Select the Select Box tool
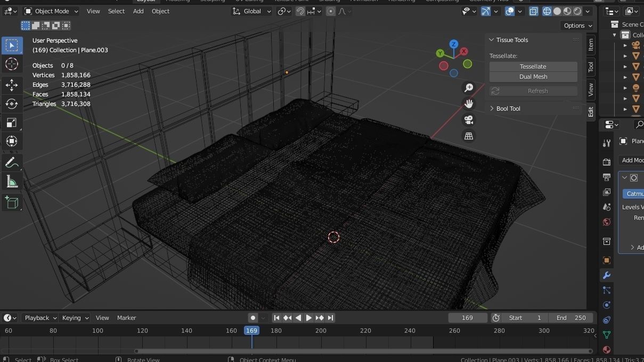Image resolution: width=644 pixels, height=362 pixels. [x=12, y=45]
